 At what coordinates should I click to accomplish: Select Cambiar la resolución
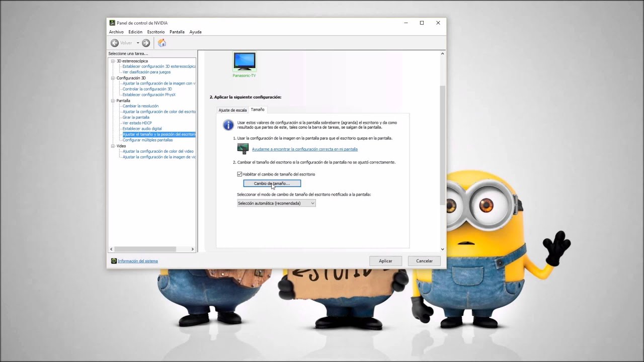point(140,106)
